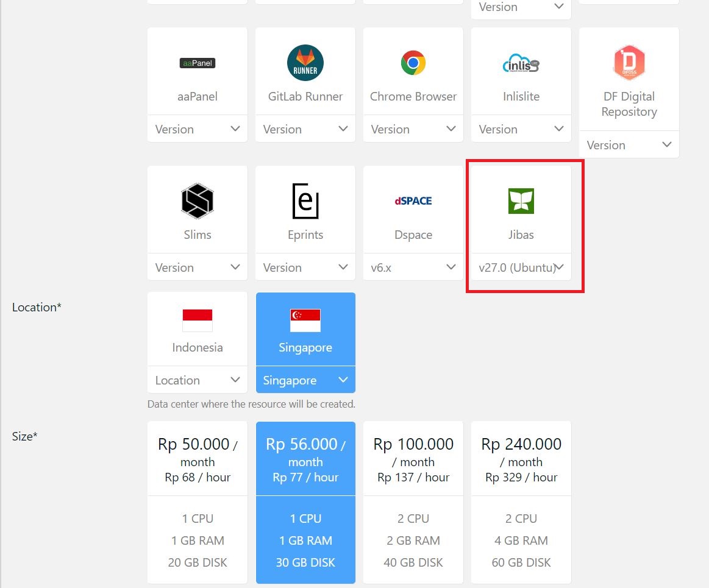The height and width of the screenshot is (588, 709).
Task: Click the GitLab Runner fox icon
Action: point(305,63)
